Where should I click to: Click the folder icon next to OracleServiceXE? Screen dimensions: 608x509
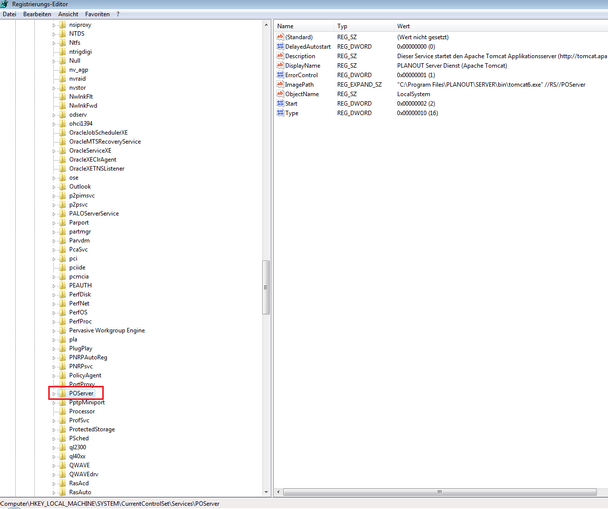tap(62, 150)
